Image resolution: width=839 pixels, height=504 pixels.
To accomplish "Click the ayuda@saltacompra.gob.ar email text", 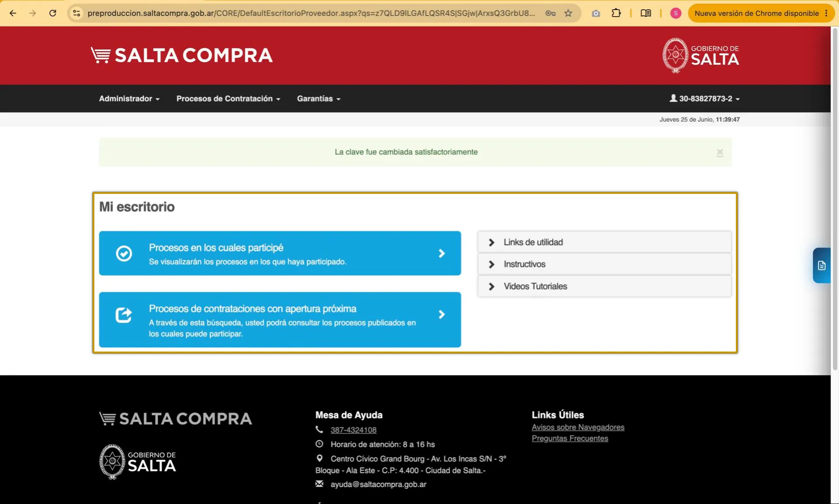I will pos(378,484).
